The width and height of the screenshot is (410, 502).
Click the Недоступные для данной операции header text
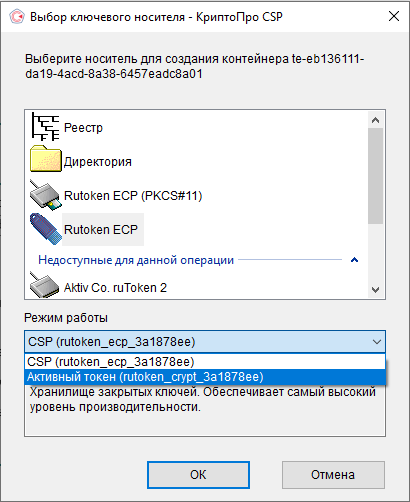[x=136, y=260]
